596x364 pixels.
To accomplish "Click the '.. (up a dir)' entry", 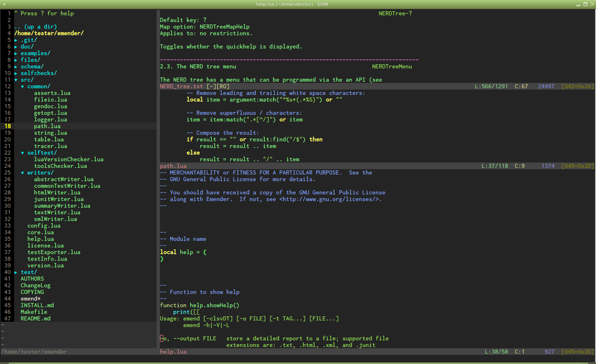I will coord(35,27).
